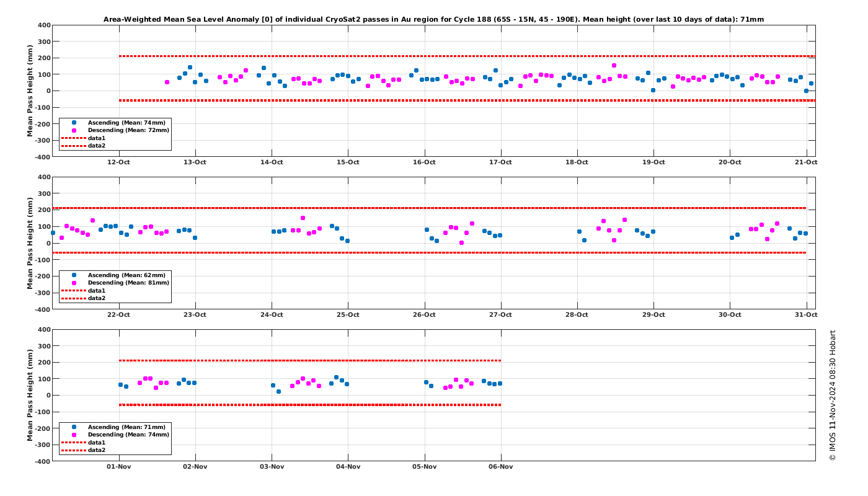Click the 01-Nov x-axis label
Viewport: 868px width, 496px height.
click(119, 467)
